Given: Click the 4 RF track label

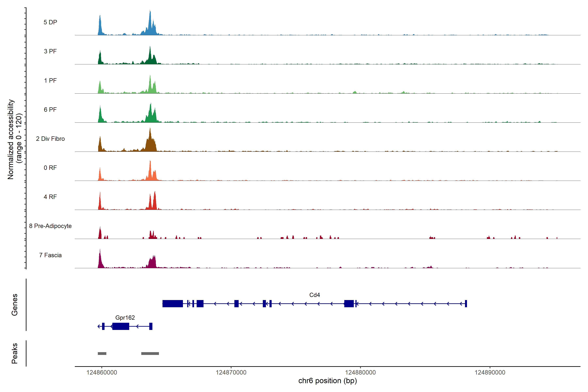Looking at the screenshot, I should click(x=50, y=197).
